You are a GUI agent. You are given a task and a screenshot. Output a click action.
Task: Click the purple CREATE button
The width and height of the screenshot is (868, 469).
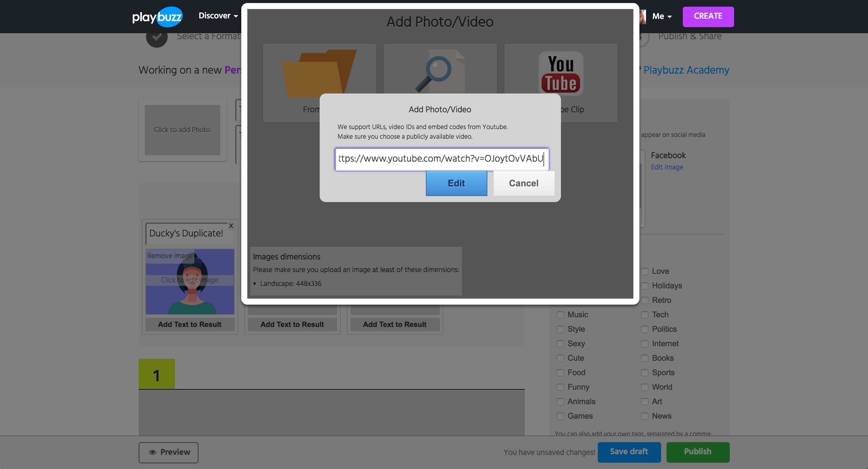pyautogui.click(x=708, y=16)
